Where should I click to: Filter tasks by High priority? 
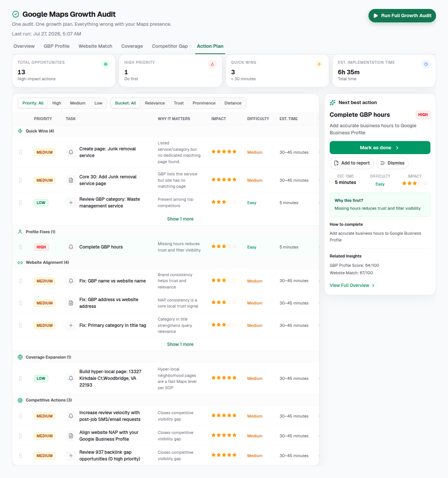[57, 103]
